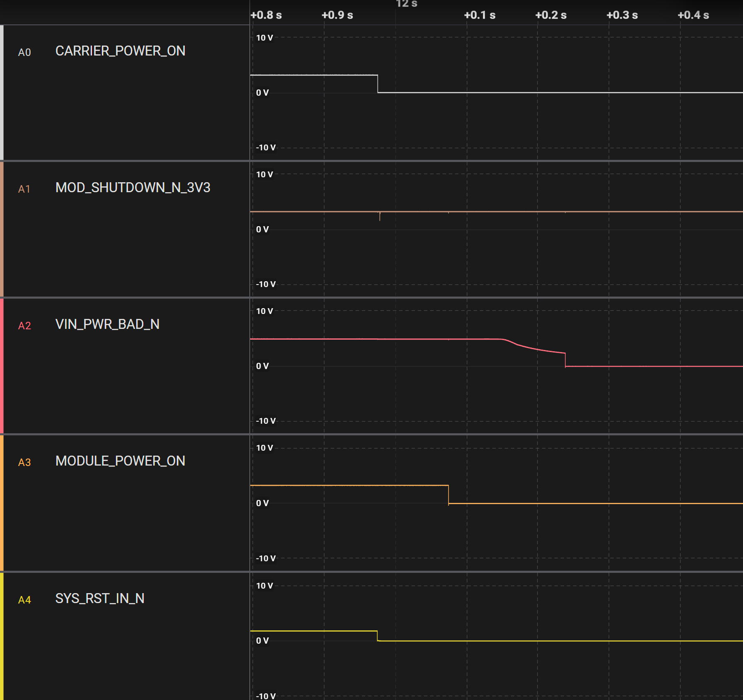This screenshot has height=700, width=743.
Task: Click the falling edge of the MODULE_POWER_ON waveform
Action: click(449, 495)
